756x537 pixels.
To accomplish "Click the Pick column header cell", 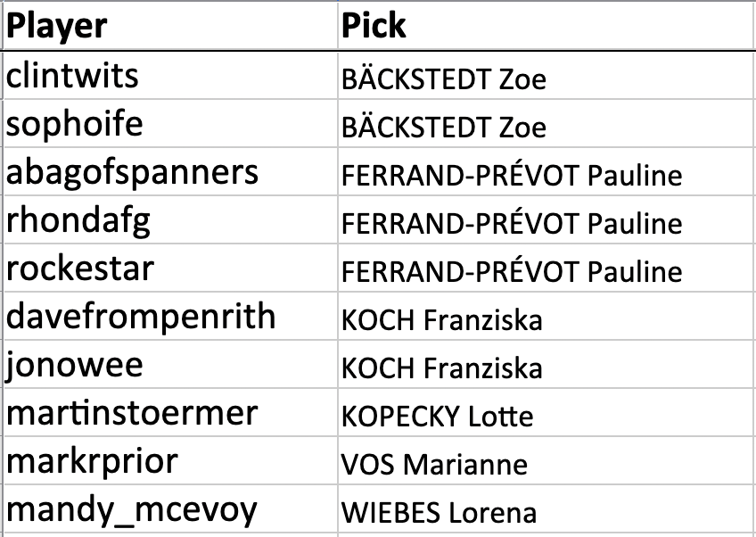I will click(x=546, y=26).
